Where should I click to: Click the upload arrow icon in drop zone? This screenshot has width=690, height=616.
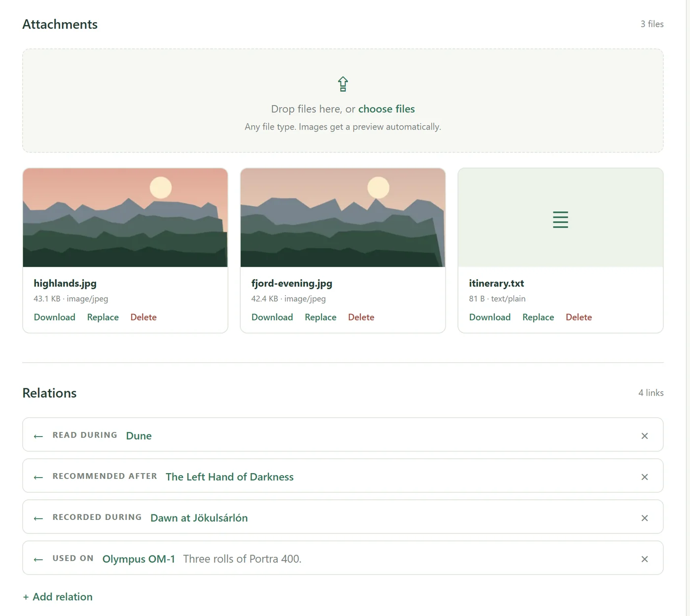tap(343, 84)
